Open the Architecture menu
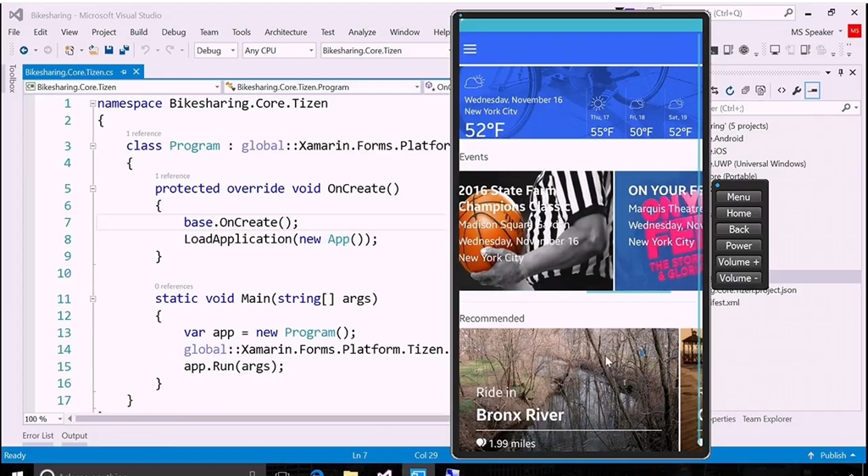The height and width of the screenshot is (476, 868). click(x=286, y=32)
